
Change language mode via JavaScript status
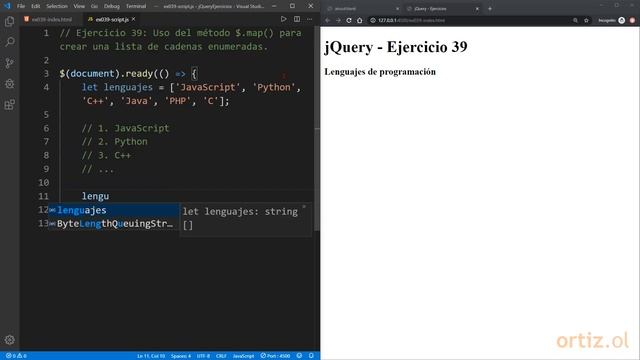tap(243, 356)
